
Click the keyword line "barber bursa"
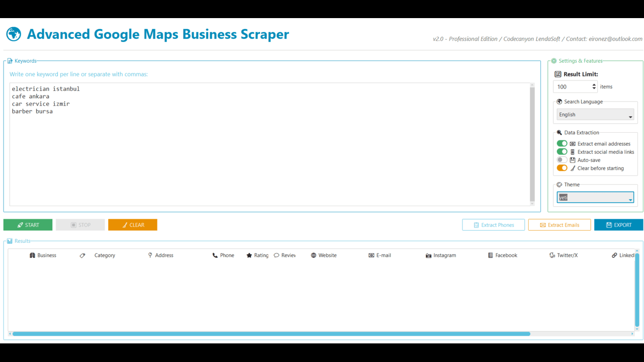32,112
